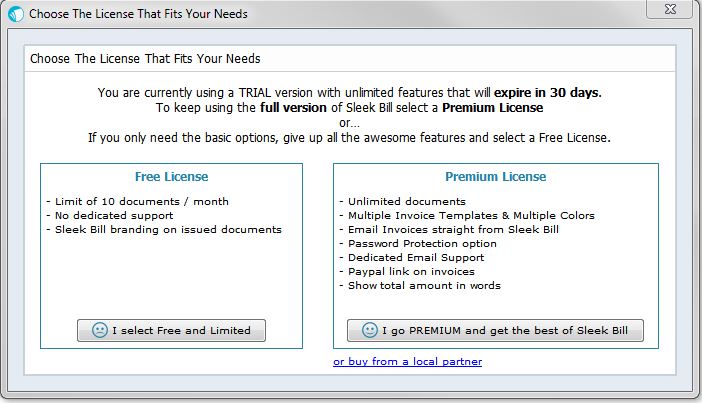Click 'Sleek Bill branding on issued documents' text
Image resolution: width=702 pixels, height=403 pixels.
(x=164, y=229)
